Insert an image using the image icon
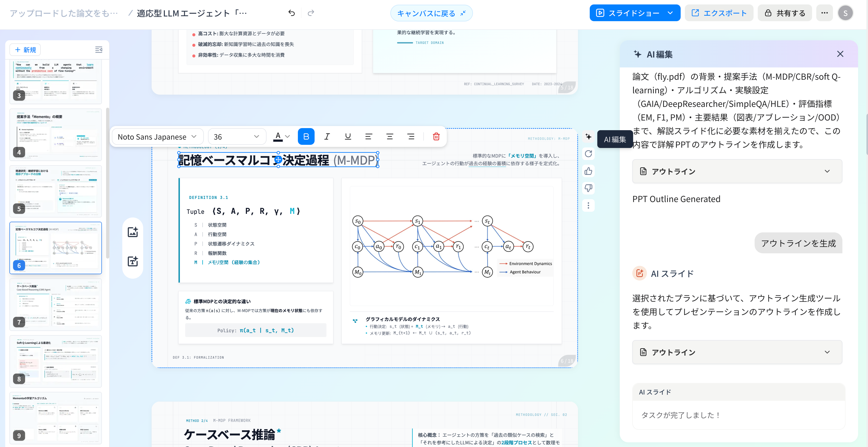The height and width of the screenshot is (447, 868). click(133, 232)
